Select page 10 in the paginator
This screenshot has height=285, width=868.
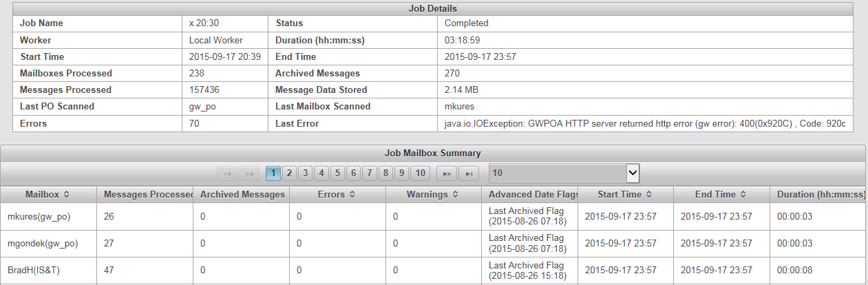421,173
